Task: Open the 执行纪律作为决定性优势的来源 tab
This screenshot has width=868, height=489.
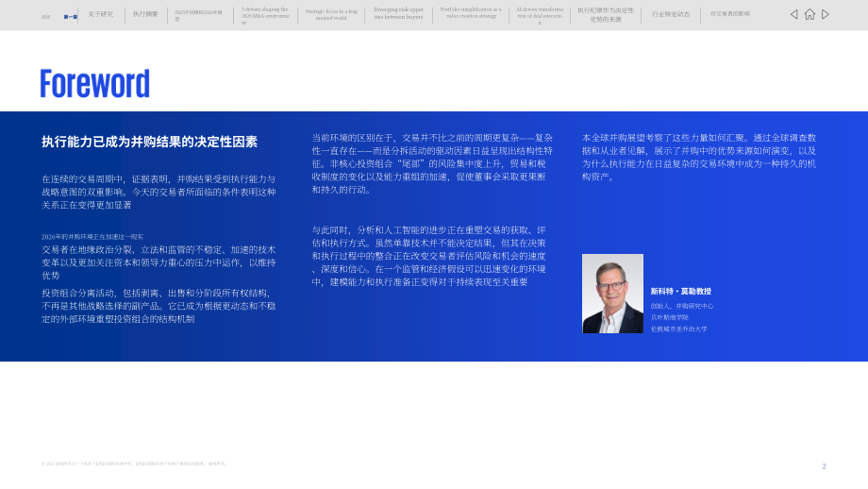Action: point(606,15)
